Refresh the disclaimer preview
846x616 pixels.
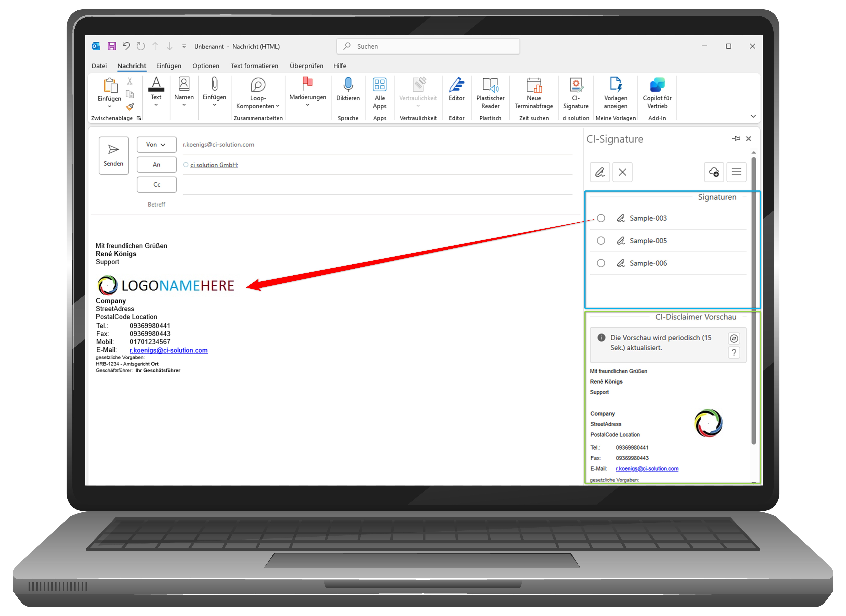[734, 339]
